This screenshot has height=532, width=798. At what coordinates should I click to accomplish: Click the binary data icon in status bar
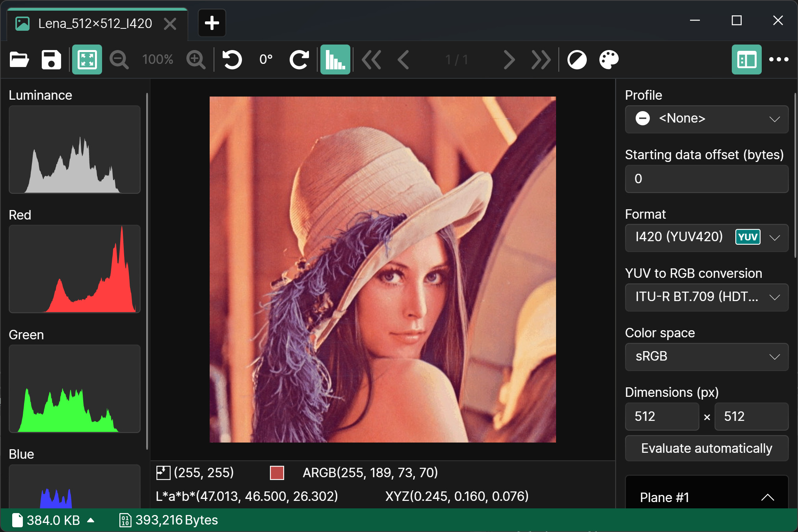(125, 520)
